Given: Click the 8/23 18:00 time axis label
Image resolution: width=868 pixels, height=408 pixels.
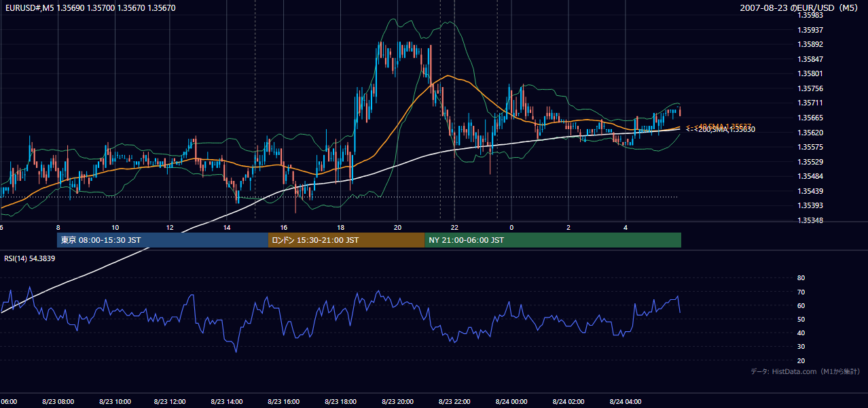Looking at the screenshot, I should coord(340,402).
